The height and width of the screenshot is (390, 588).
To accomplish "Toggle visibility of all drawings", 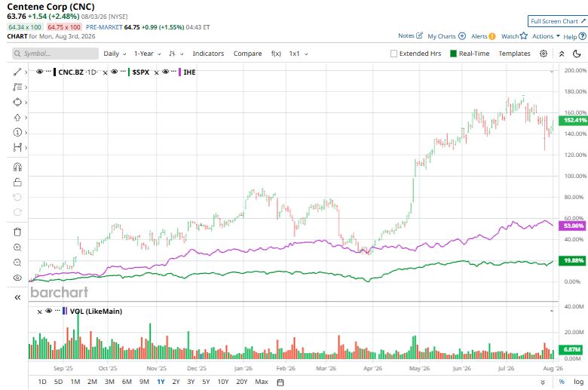I will click(17, 278).
